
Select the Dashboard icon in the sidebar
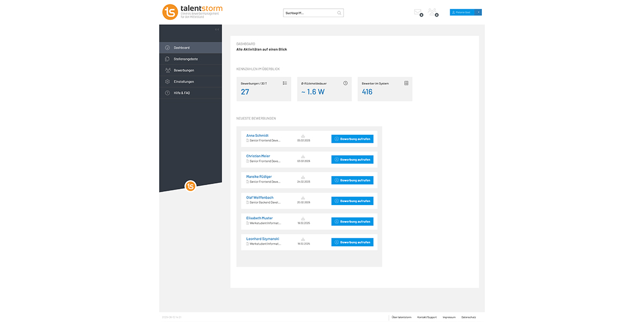167,47
